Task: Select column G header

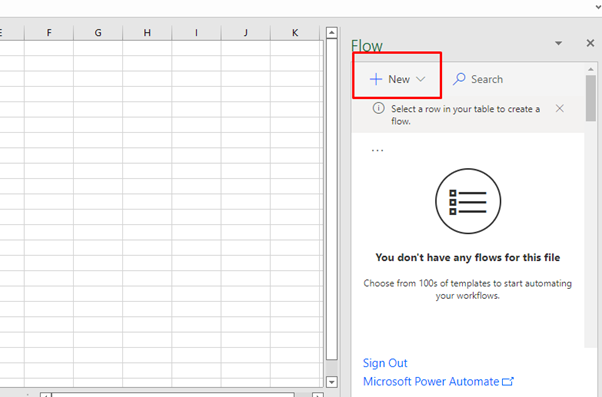Action: coord(98,33)
